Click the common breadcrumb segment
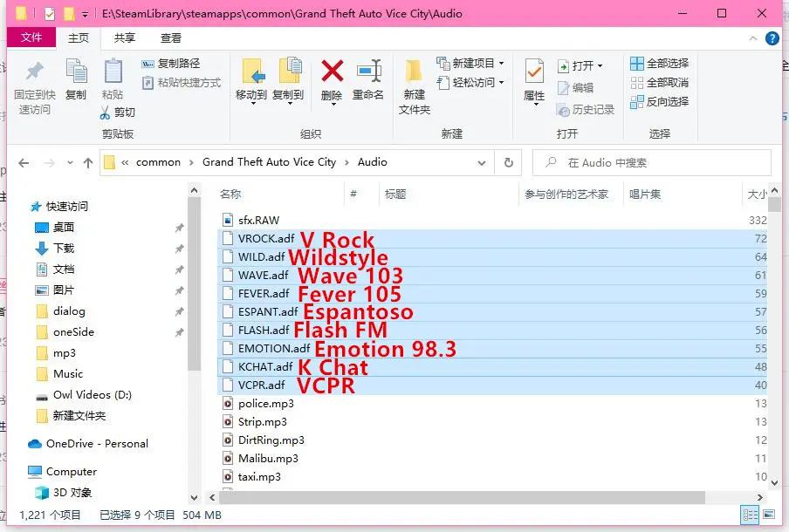 159,162
